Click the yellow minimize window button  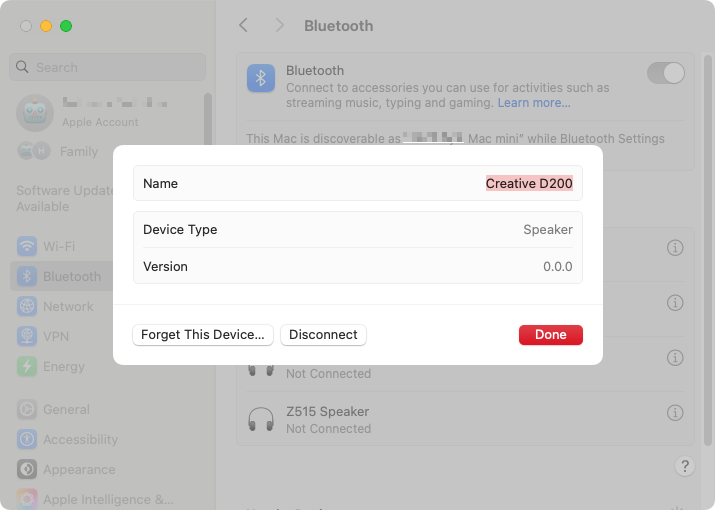pyautogui.click(x=46, y=26)
